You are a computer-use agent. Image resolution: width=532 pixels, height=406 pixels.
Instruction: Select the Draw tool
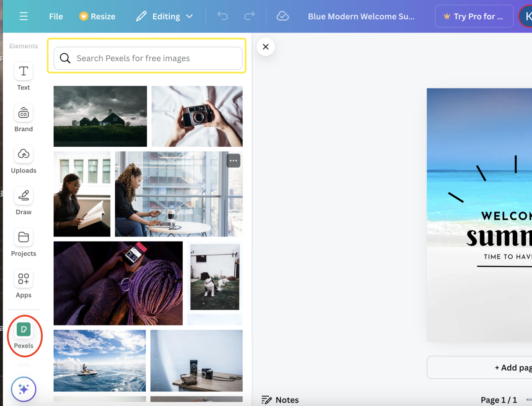(23, 200)
